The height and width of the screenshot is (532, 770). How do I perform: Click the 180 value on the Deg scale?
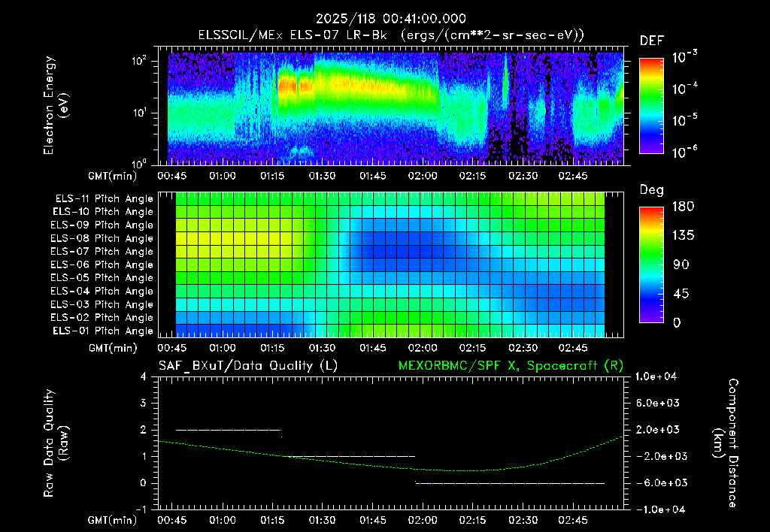pos(683,207)
